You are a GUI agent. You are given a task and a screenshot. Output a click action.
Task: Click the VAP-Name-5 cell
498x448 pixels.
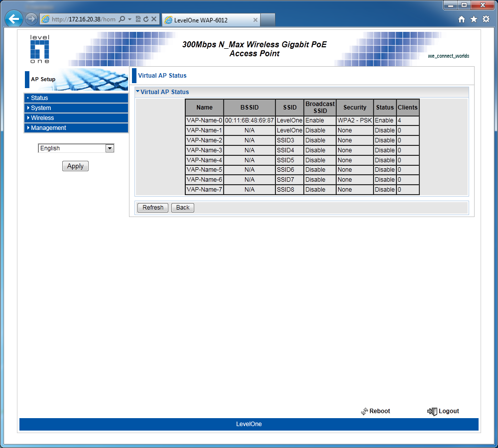pyautogui.click(x=205, y=170)
